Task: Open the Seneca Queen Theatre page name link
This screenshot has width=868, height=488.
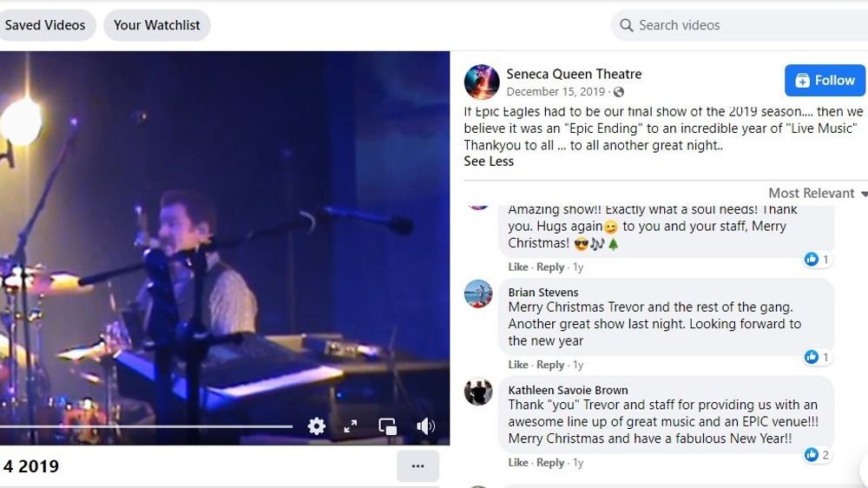Action: point(574,74)
